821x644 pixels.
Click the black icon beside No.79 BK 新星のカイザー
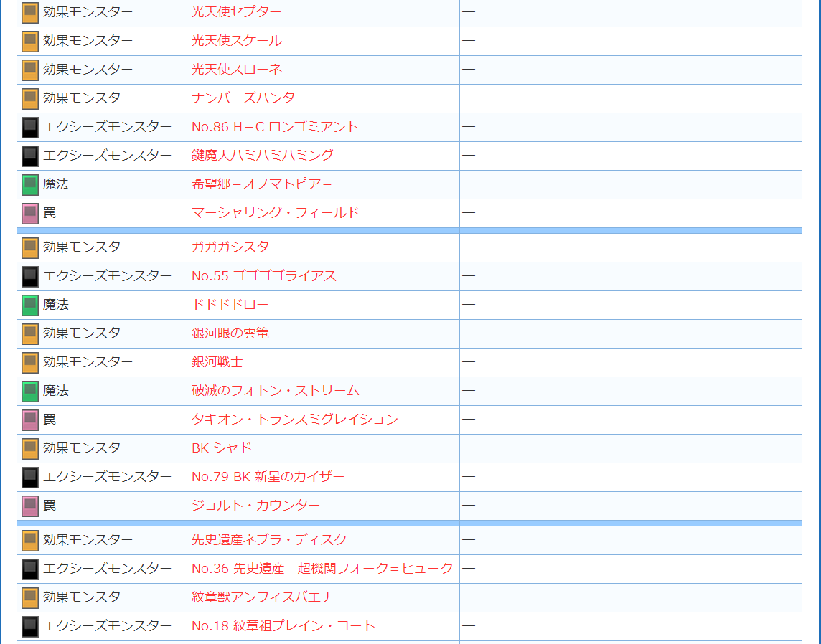30,477
